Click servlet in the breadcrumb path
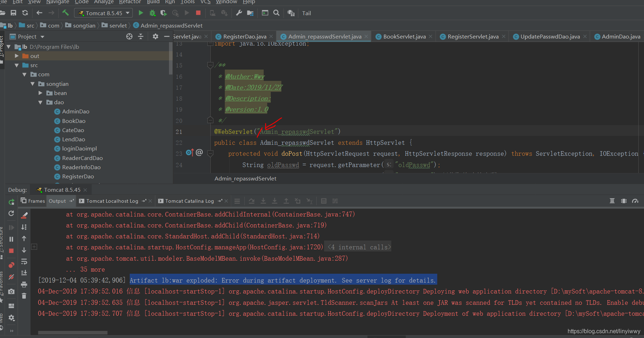This screenshot has height=338, width=644. [118, 25]
